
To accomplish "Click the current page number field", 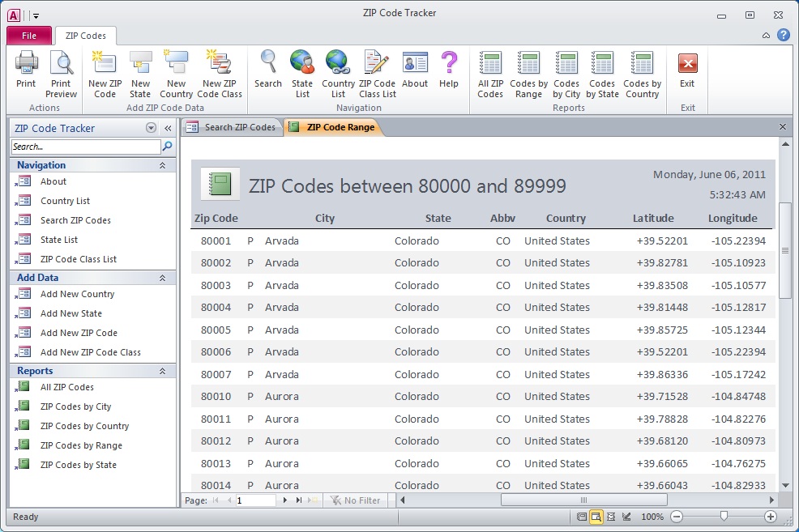I will click(255, 500).
